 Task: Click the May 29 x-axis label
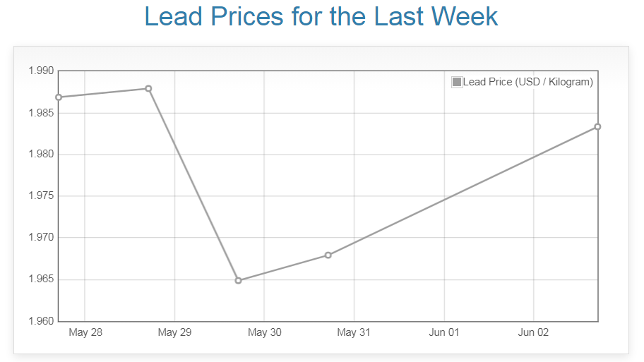click(x=174, y=333)
